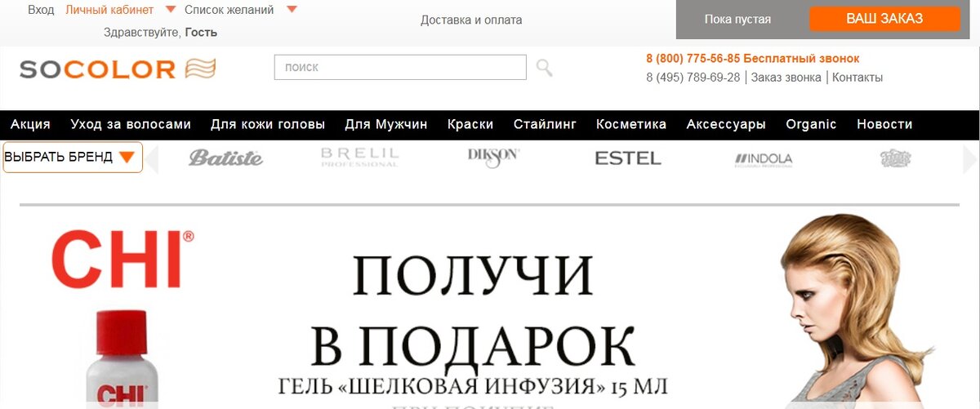Click the red CHI logo on banner
Screen dimensions: 980x409
click(122, 259)
